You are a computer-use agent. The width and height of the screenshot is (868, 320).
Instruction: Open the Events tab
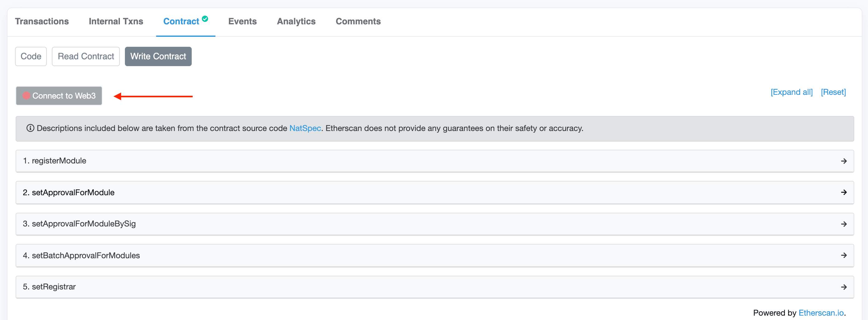(242, 22)
